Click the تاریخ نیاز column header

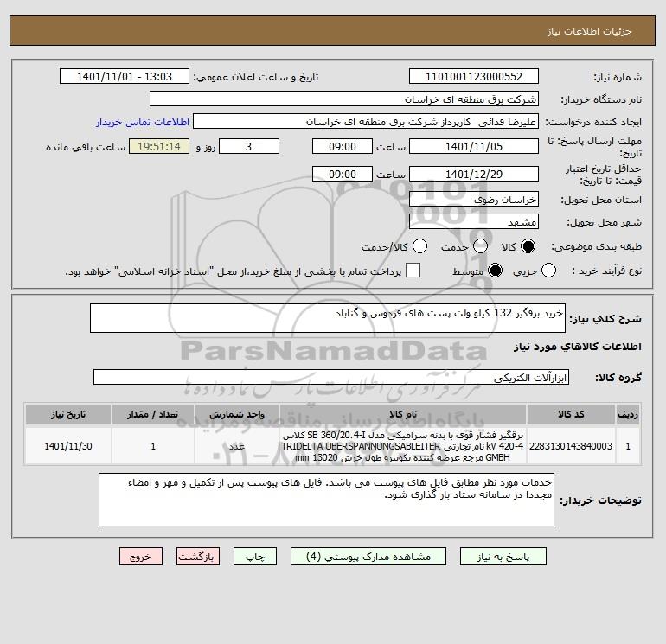68,414
